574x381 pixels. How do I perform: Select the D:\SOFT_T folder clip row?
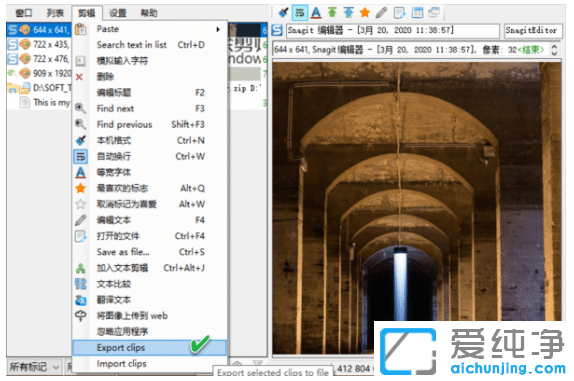(x=39, y=88)
